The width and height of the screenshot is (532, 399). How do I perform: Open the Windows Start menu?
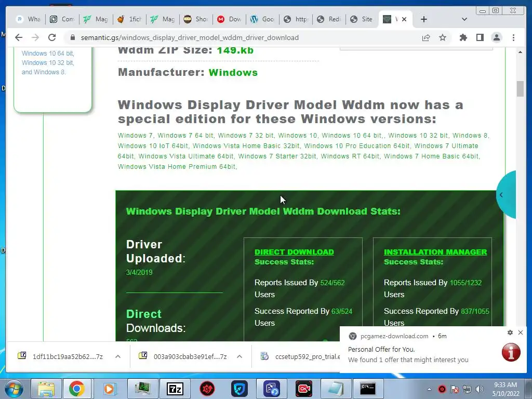(x=14, y=389)
